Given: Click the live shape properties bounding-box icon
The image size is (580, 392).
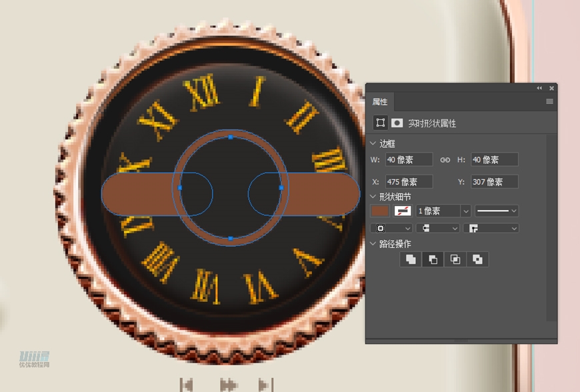Looking at the screenshot, I should click(x=380, y=123).
